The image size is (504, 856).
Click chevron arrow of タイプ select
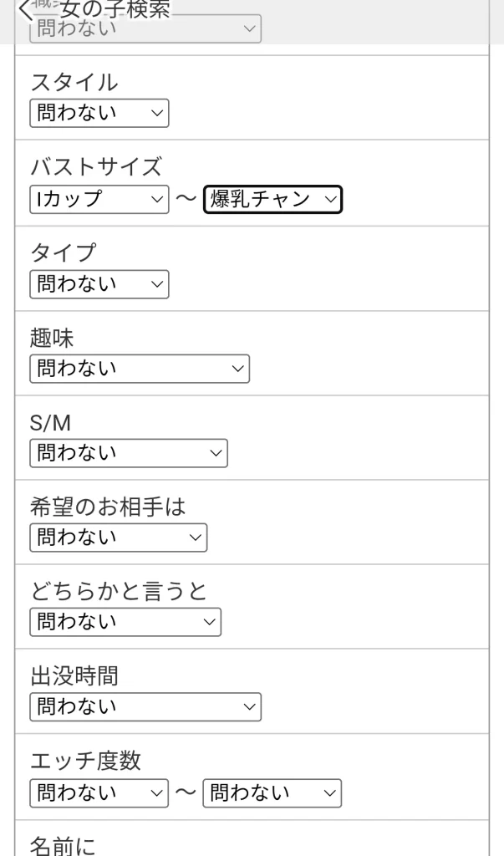(x=157, y=284)
